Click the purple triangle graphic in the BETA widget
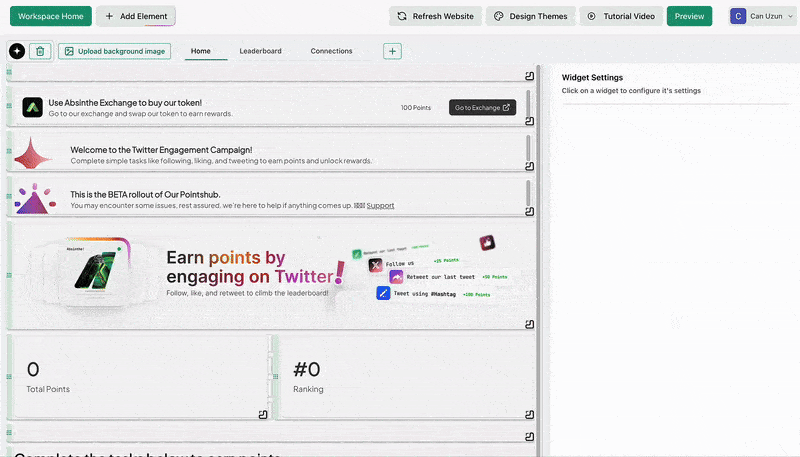The width and height of the screenshot is (800, 457). 34,199
